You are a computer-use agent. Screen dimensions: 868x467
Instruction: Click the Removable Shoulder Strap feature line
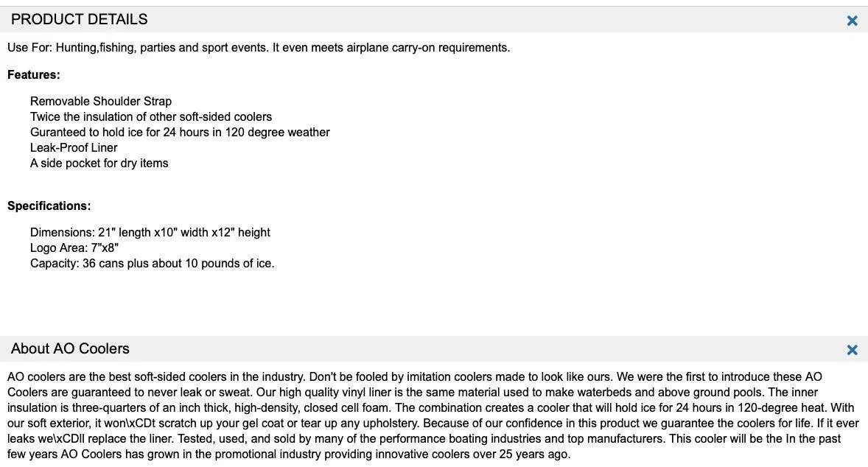tap(101, 101)
